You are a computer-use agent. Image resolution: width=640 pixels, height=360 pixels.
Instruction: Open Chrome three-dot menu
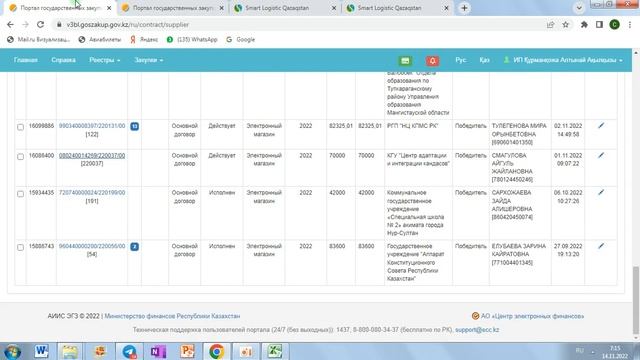pos(630,24)
